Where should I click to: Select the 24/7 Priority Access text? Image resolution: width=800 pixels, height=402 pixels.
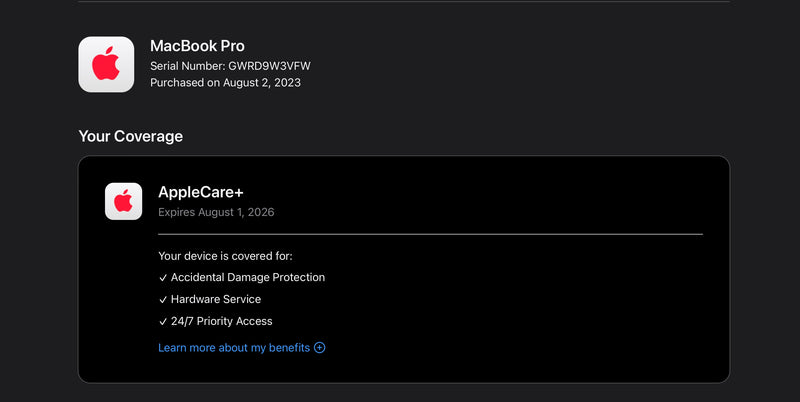(222, 322)
